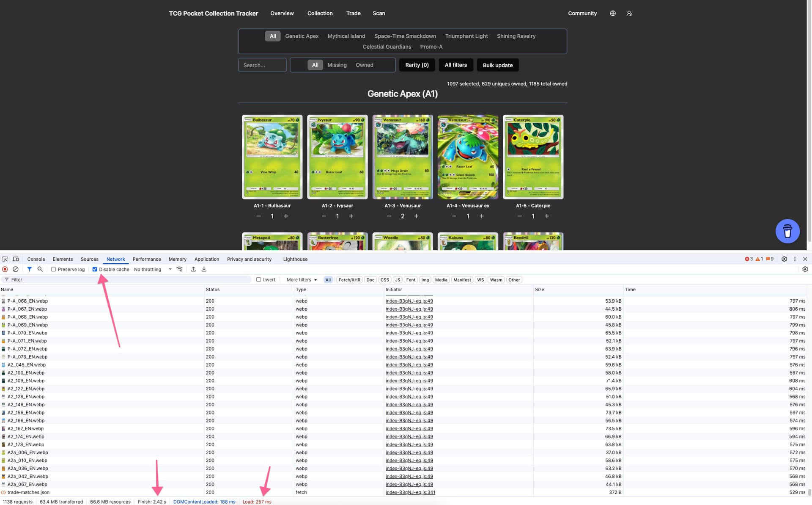Select the Mythical Island set tab
This screenshot has height=505, width=812.
(346, 36)
